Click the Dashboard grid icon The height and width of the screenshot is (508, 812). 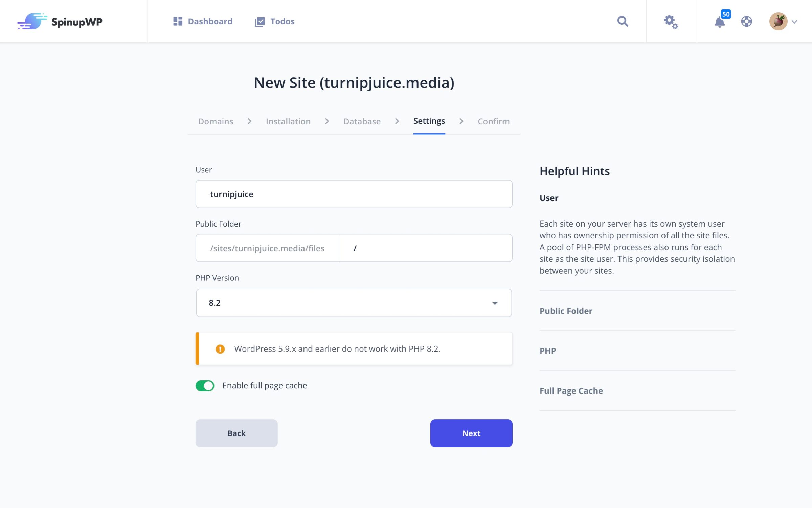click(178, 21)
